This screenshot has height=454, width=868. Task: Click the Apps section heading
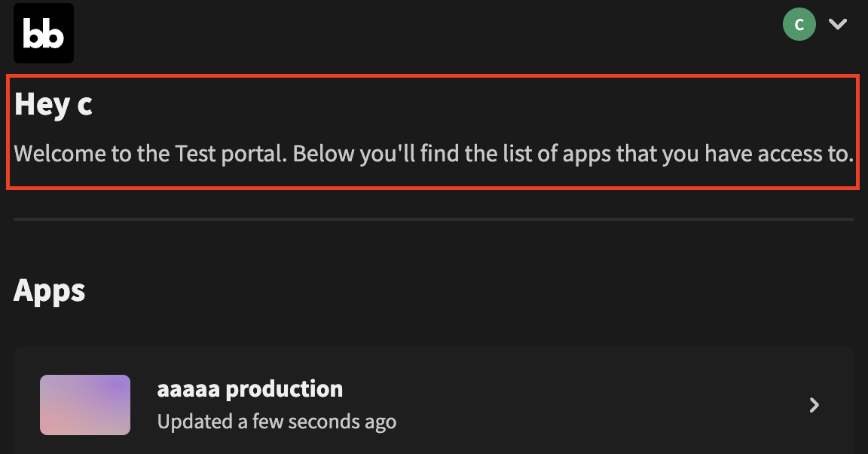click(x=48, y=290)
